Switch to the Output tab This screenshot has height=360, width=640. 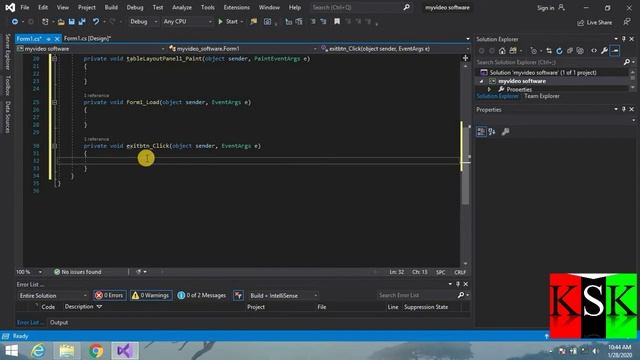[x=59, y=322]
